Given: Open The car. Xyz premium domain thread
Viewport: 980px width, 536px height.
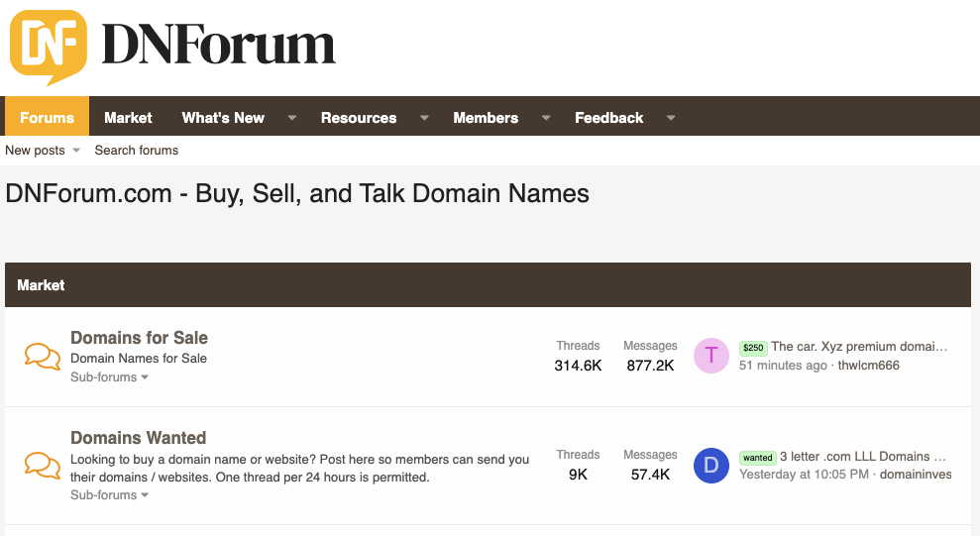Looking at the screenshot, I should 859,347.
